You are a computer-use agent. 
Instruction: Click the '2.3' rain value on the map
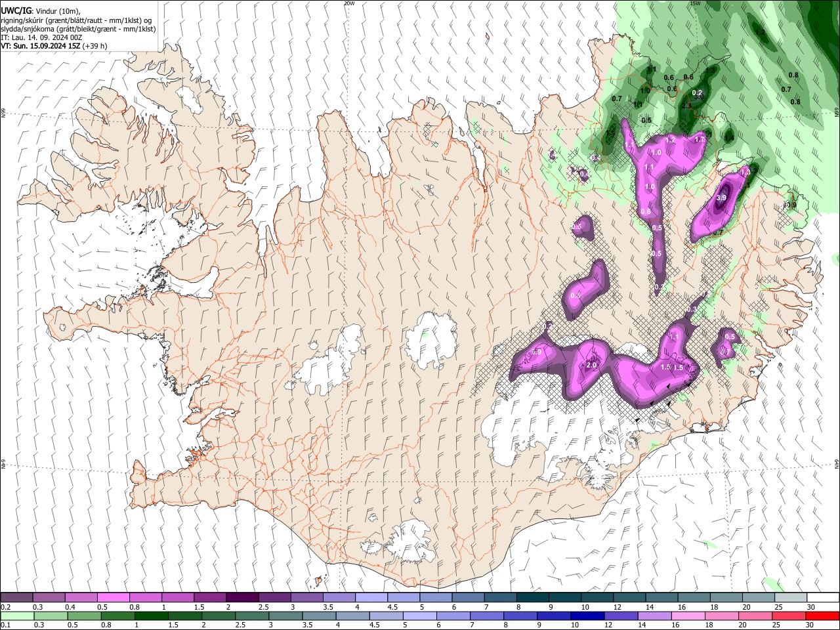(687, 106)
